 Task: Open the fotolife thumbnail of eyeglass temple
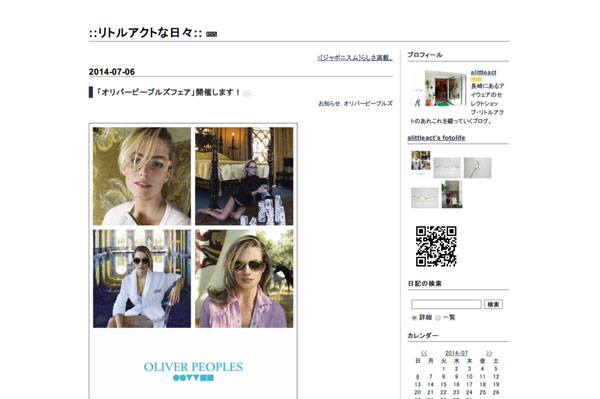tap(478, 168)
